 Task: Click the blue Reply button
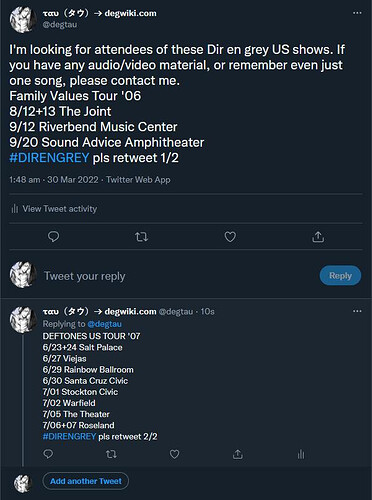tap(340, 276)
